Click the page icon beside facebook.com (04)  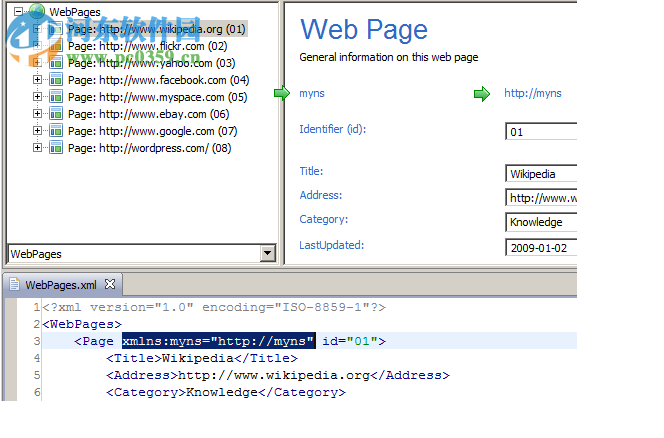(x=55, y=80)
